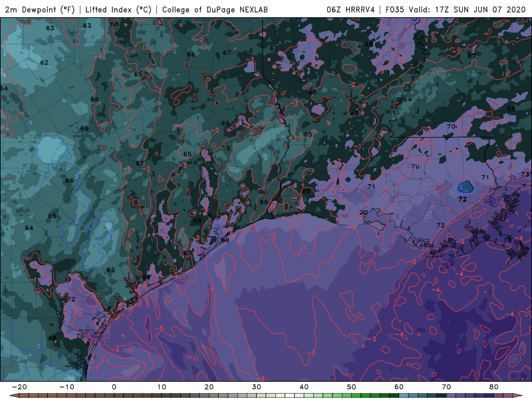Click the 30 label on the color scale

[x=257, y=387]
